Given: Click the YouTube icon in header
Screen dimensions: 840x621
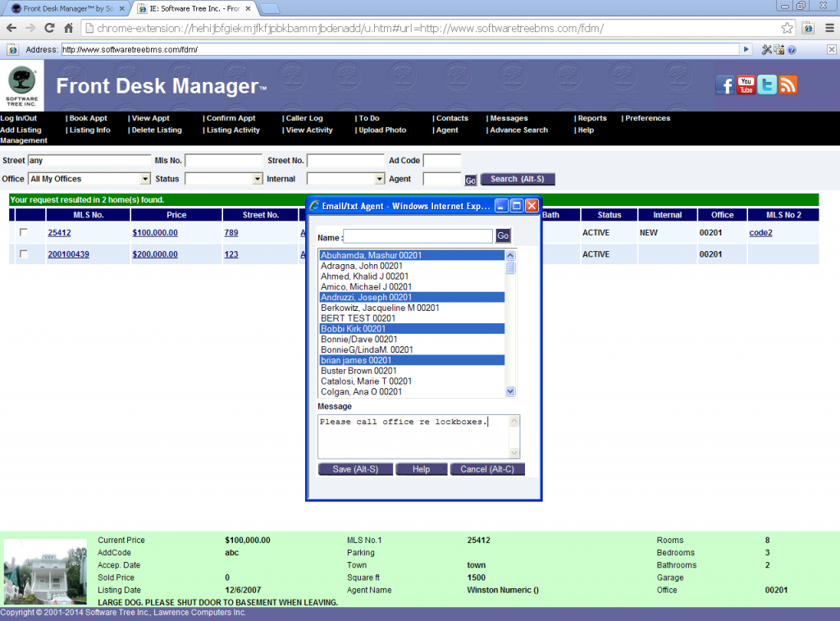Looking at the screenshot, I should [746, 85].
